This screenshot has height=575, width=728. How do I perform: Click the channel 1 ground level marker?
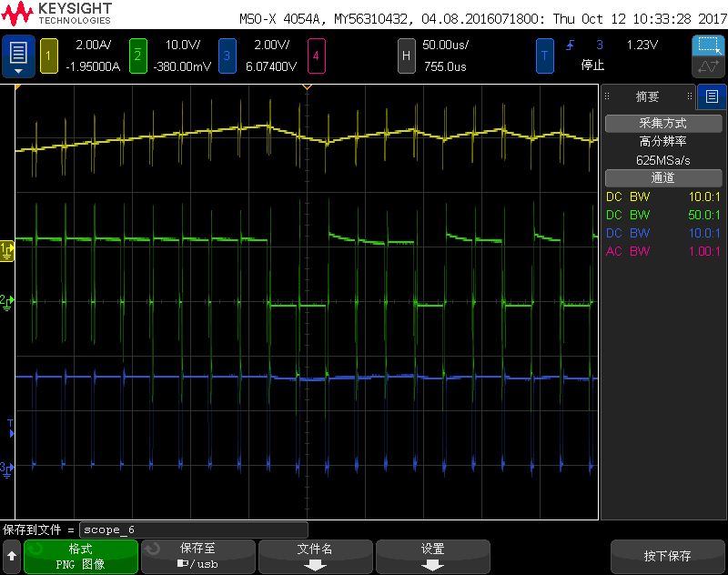tap(7, 251)
